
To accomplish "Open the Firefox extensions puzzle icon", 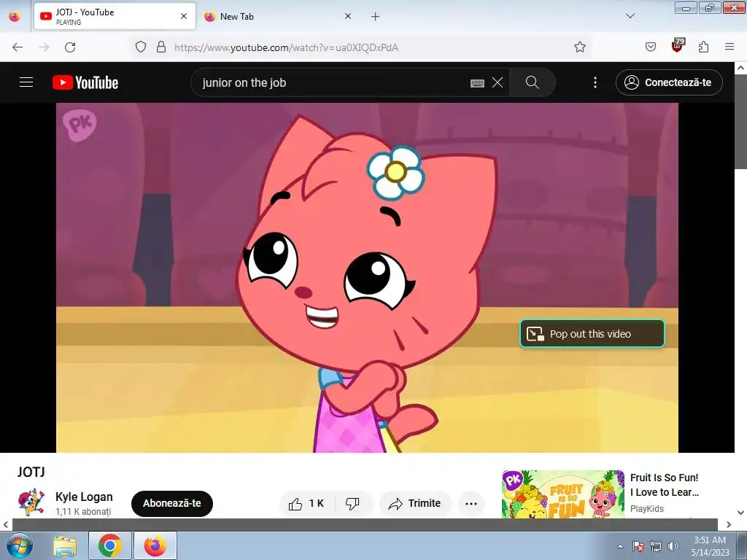I will pos(704,47).
